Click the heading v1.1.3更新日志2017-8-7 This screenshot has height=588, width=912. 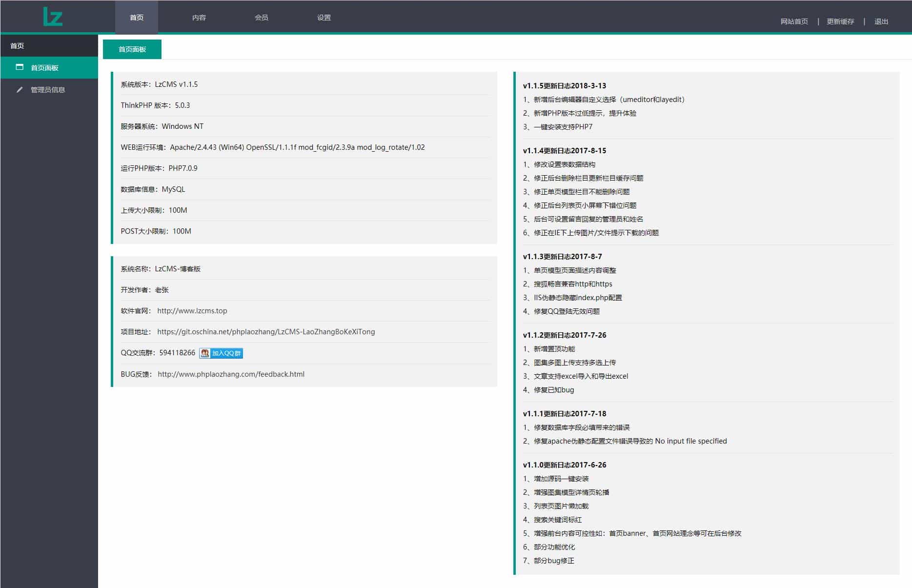563,257
